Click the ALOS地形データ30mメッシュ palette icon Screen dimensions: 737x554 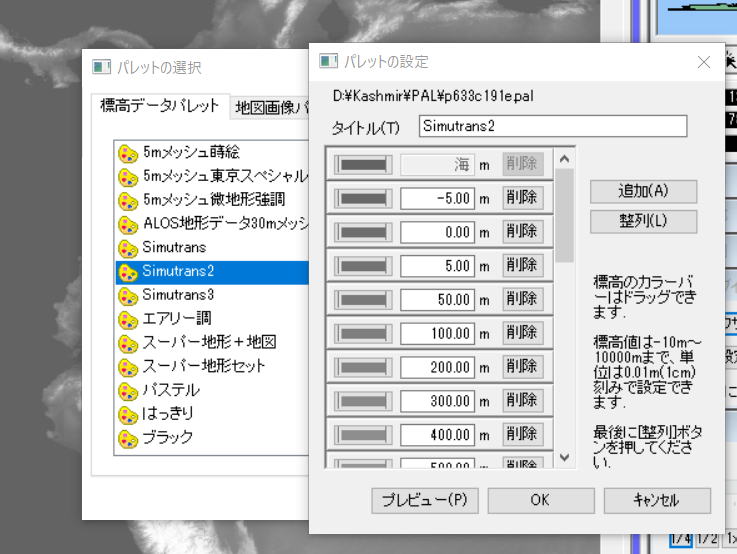[x=128, y=224]
